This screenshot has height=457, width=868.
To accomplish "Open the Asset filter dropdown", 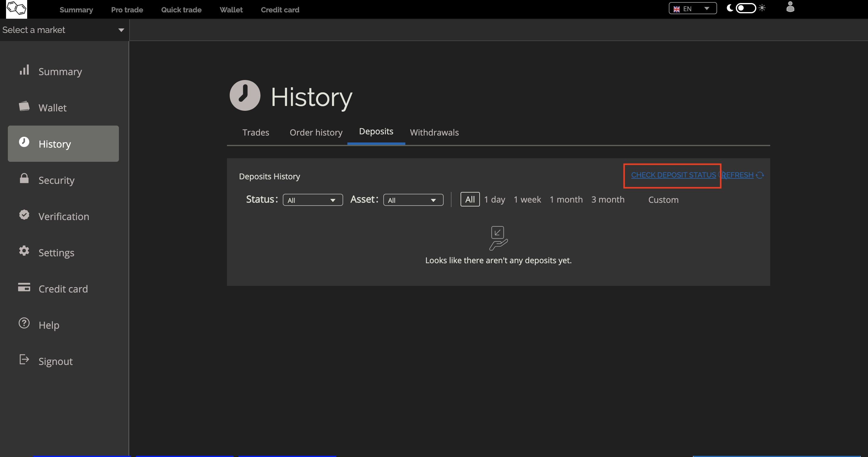I will [x=413, y=200].
